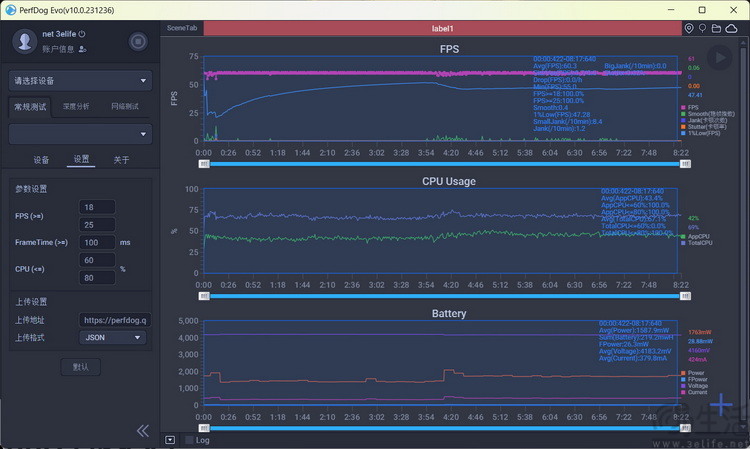This screenshot has height=449, width=750.
Task: Edit the CPU threshold field showing 80
Action: coord(97,278)
